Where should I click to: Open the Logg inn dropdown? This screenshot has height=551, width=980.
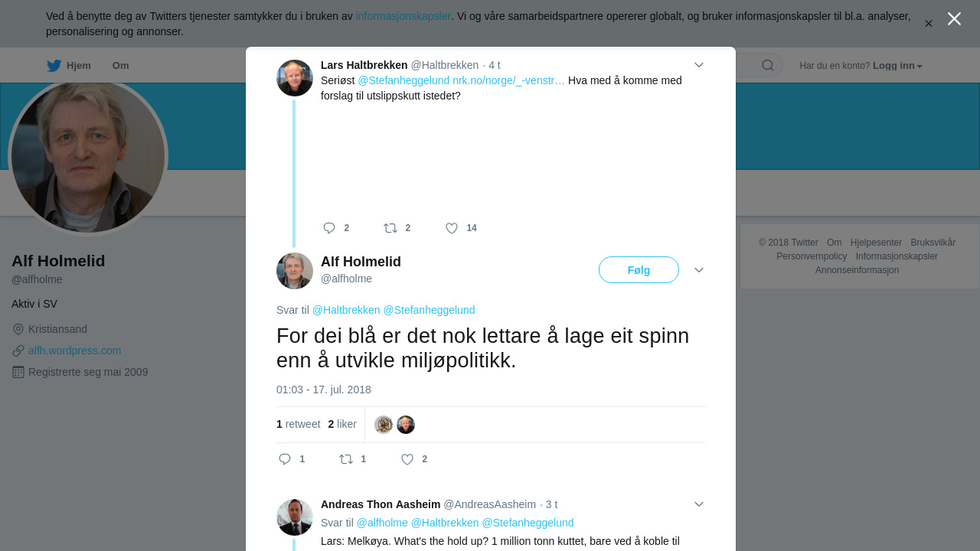897,66
